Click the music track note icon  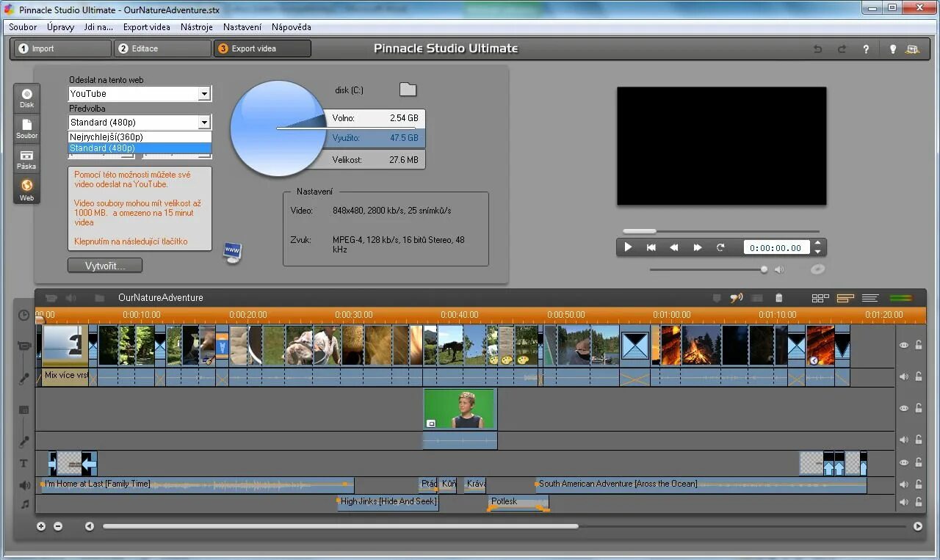click(x=24, y=504)
